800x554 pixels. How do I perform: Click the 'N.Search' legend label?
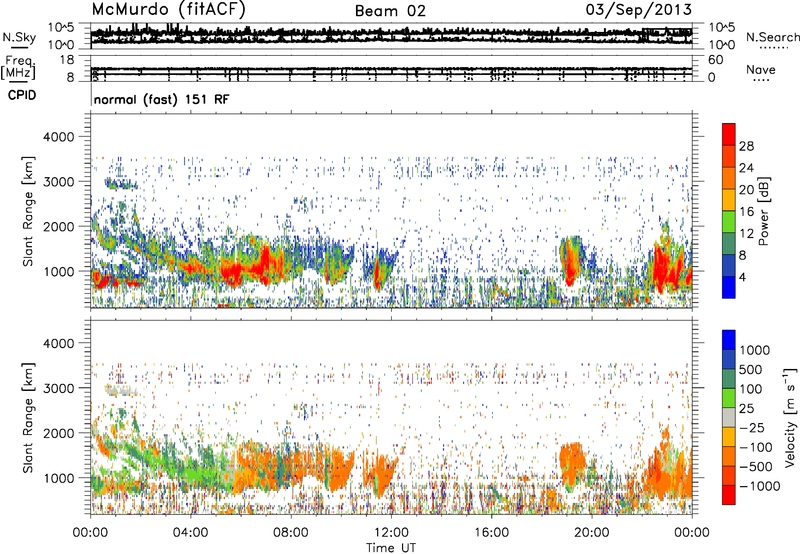pos(772,37)
